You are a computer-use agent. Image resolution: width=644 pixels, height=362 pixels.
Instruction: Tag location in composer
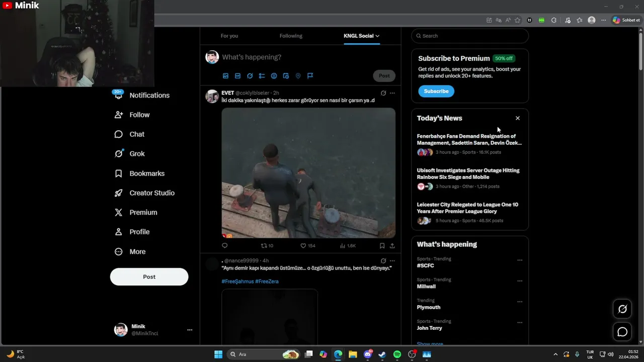coord(298,76)
